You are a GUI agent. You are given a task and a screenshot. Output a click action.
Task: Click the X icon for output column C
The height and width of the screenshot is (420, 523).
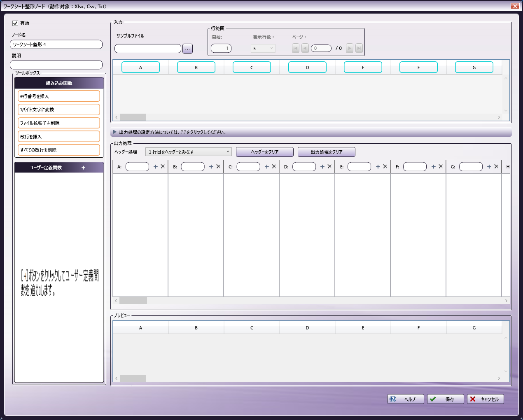274,166
